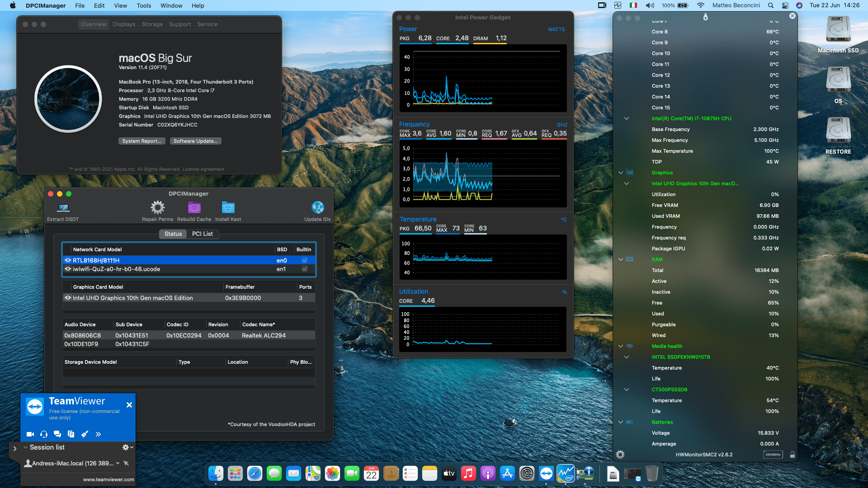Image resolution: width=868 pixels, height=488 pixels.
Task: Open System Preferences from the Dock
Action: (527, 474)
